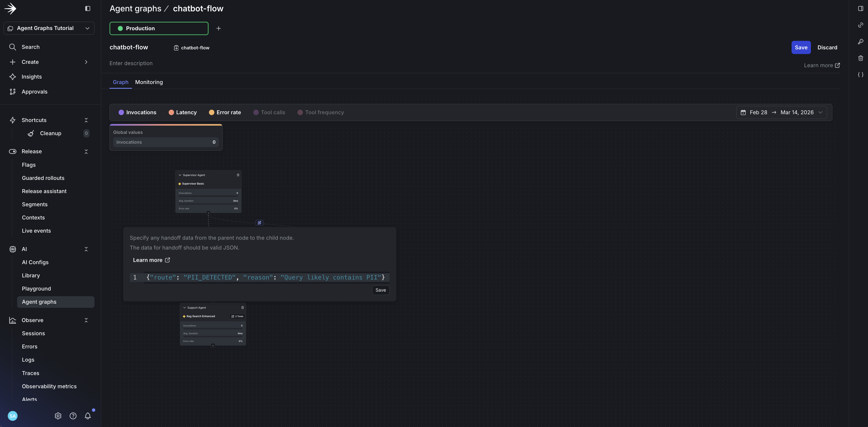
Task: Switch to the Monitoring tab
Action: 149,82
